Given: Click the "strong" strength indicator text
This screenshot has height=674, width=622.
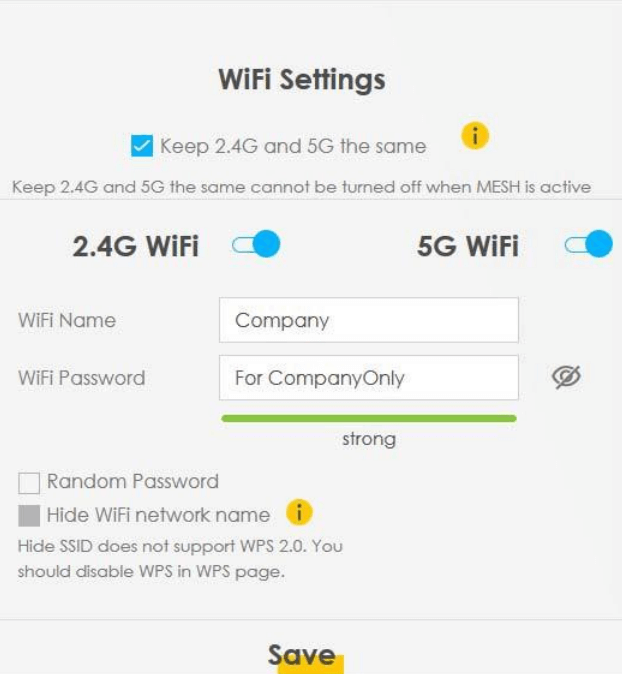Looking at the screenshot, I should pos(369,439).
